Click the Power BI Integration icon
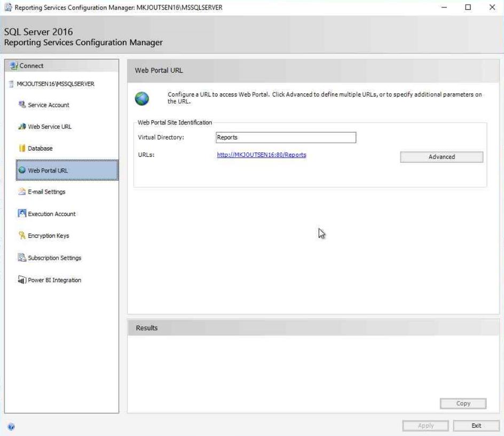Viewport: 504px width, 436px height. coord(22,280)
